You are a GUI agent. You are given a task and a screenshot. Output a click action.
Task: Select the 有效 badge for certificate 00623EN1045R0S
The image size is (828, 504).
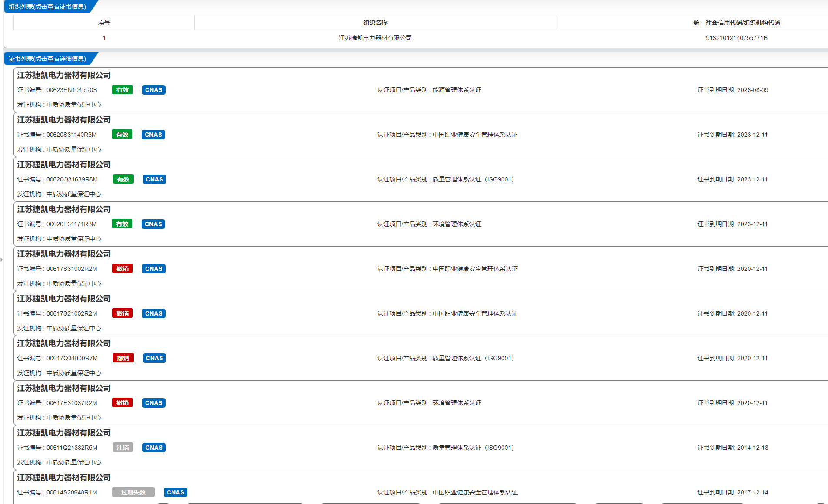click(123, 90)
